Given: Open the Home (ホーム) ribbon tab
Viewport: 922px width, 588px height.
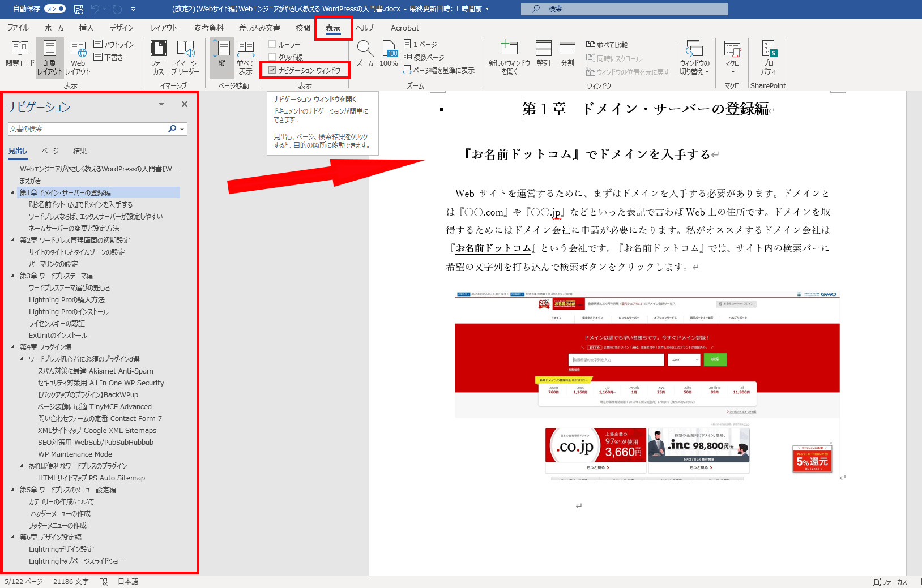Looking at the screenshot, I should click(x=54, y=28).
